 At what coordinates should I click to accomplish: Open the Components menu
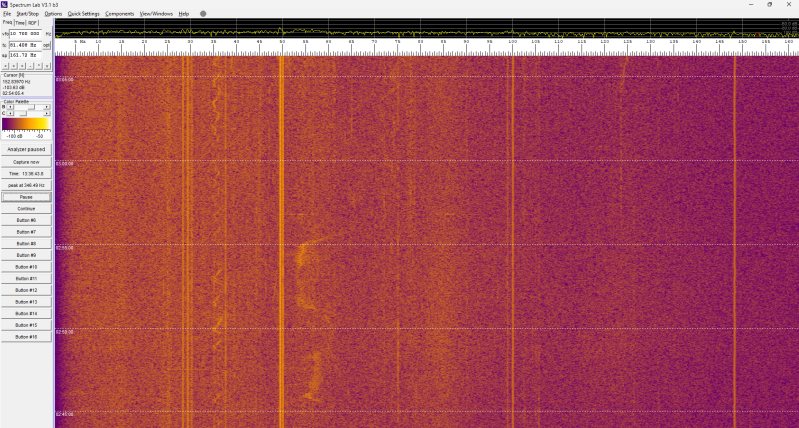pos(120,14)
